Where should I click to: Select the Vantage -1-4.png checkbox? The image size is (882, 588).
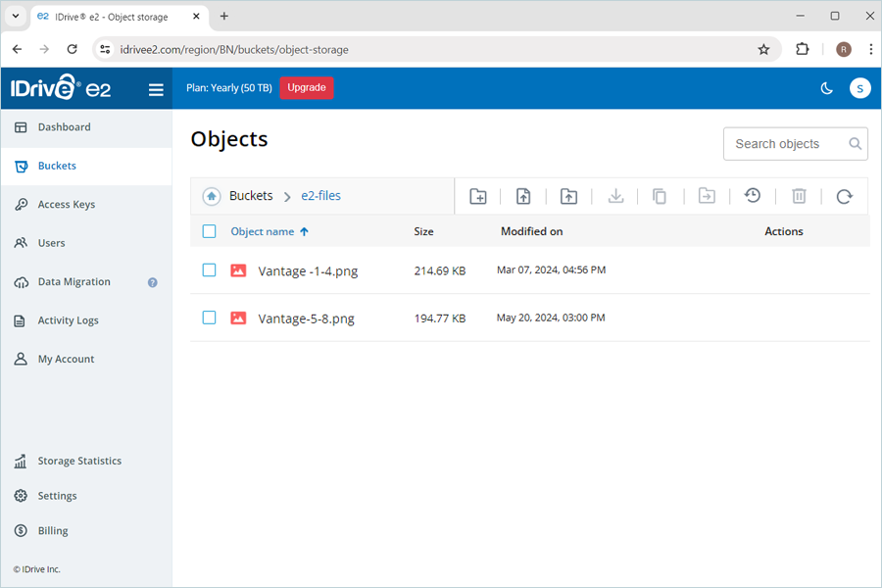(x=209, y=270)
